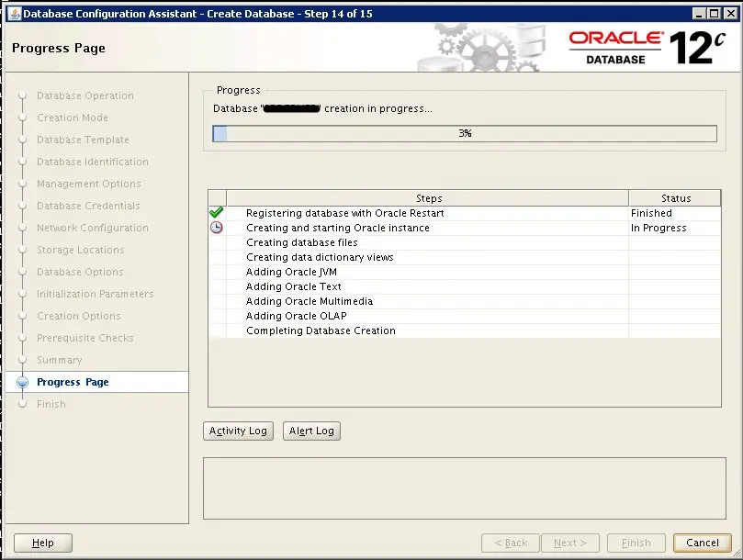Click 'Adding Oracle JVM' row
The image size is (743, 560).
pos(465,272)
